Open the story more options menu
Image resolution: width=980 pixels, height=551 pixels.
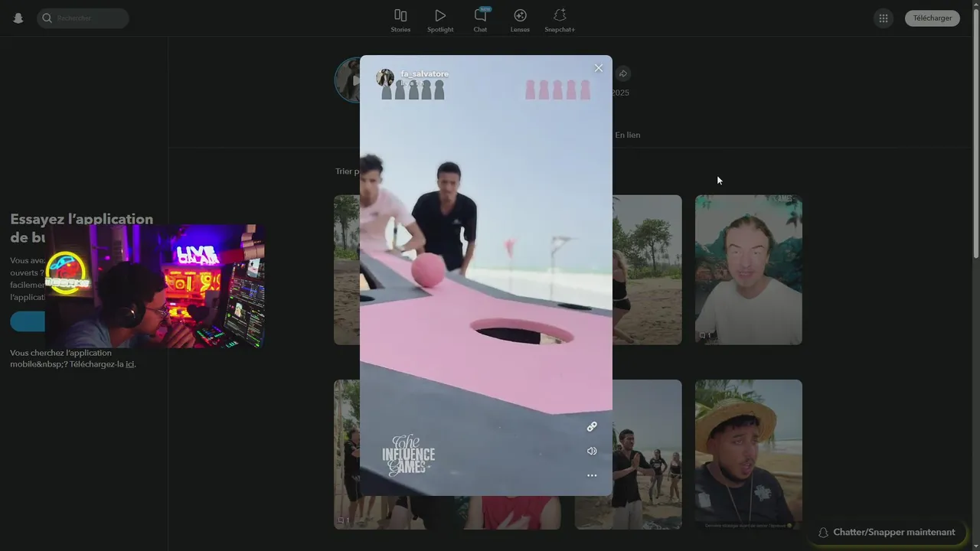592,476
